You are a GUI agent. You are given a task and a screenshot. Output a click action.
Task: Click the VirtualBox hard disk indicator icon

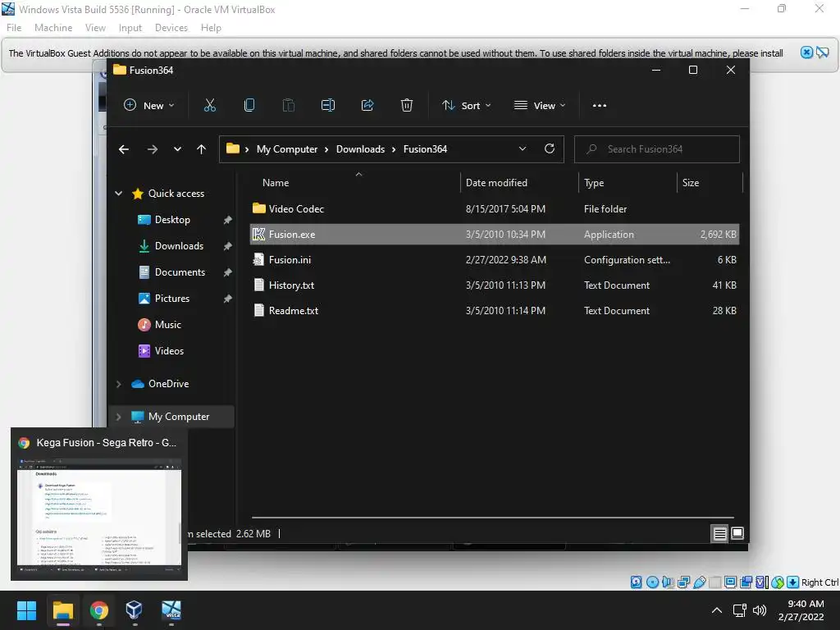[636, 582]
